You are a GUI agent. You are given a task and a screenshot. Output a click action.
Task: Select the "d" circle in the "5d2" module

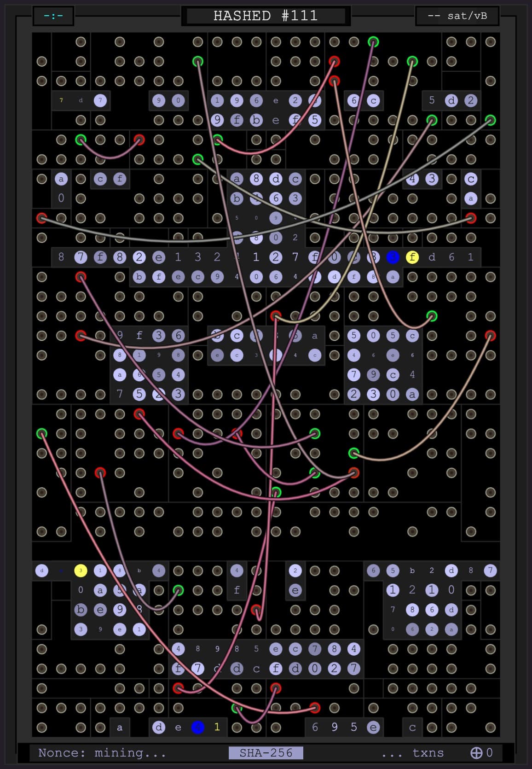pyautogui.click(x=451, y=100)
